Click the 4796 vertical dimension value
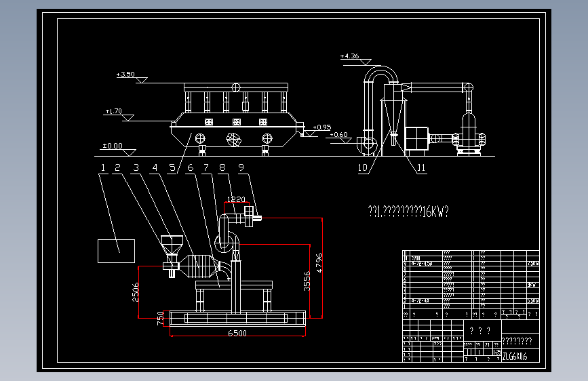This screenshot has width=588, height=381. point(319,262)
